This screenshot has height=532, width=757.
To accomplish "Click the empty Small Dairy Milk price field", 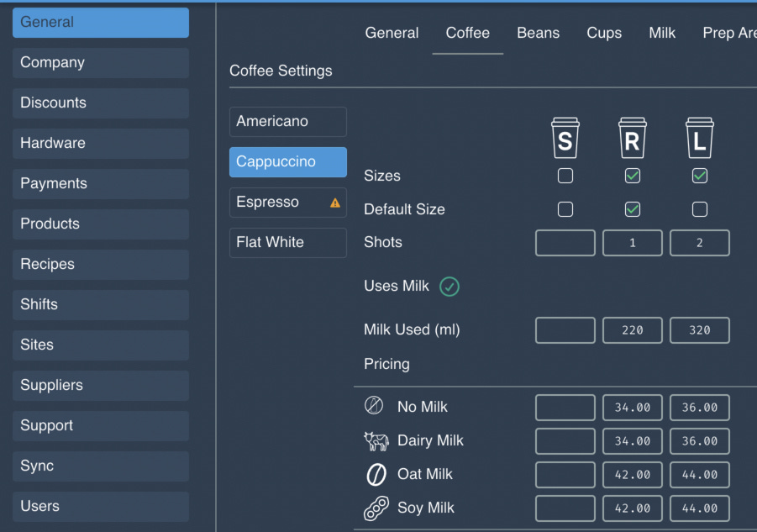I will (x=565, y=441).
